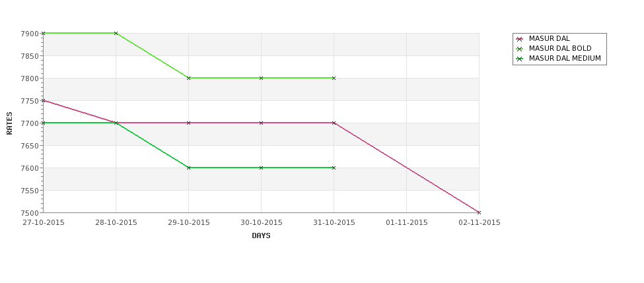
Task: Click MASUR DAL MEDIUM point on 31-10-2015
Action: point(334,168)
